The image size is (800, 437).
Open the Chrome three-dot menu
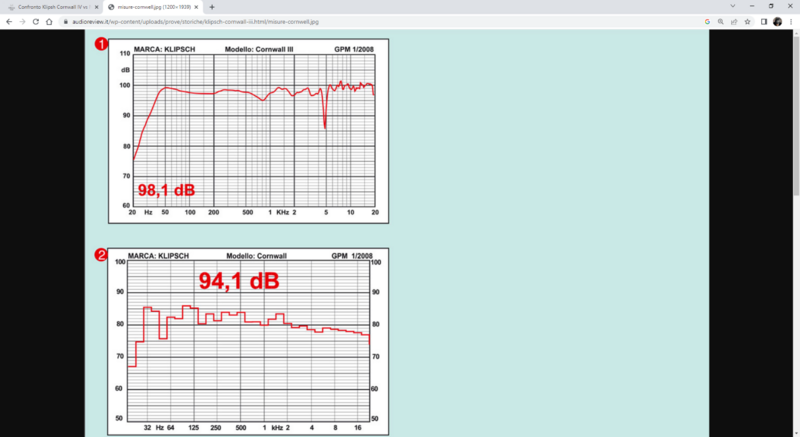pyautogui.click(x=791, y=22)
